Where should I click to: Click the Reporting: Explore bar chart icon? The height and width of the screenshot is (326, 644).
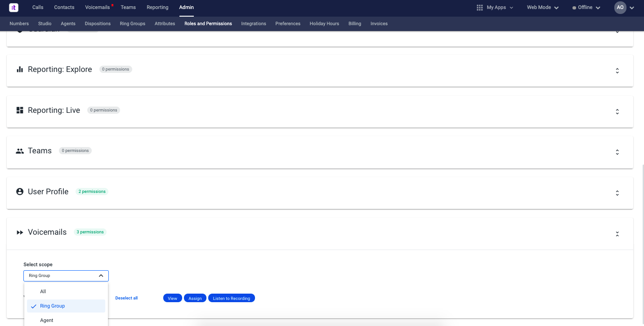(20, 69)
